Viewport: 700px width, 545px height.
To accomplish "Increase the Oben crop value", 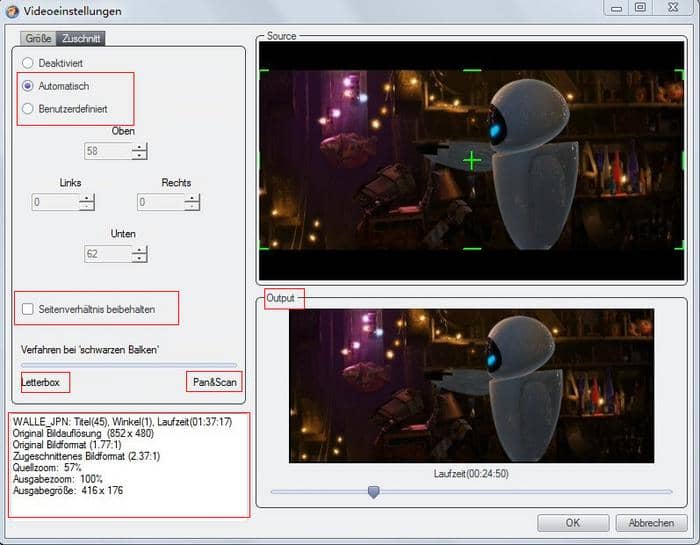I will coord(139,147).
